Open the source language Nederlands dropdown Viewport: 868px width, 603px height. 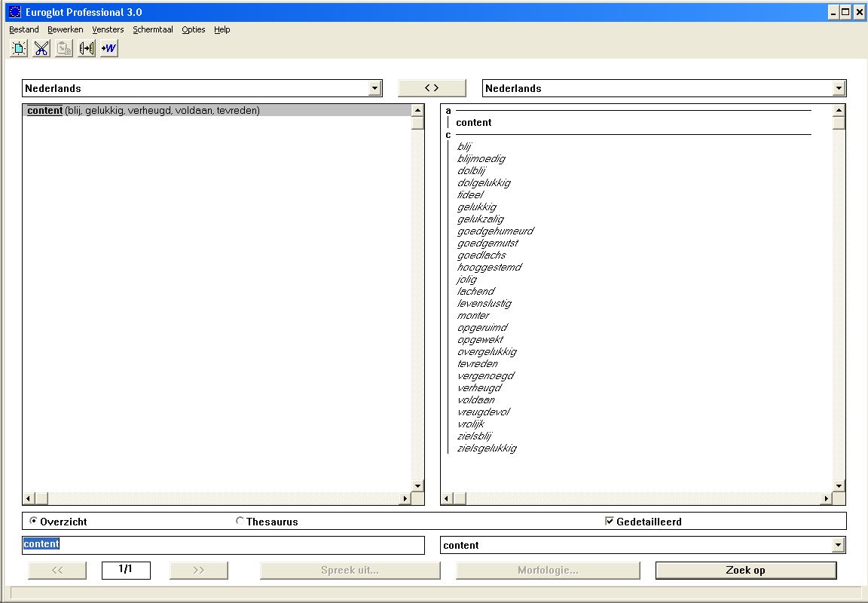(374, 88)
